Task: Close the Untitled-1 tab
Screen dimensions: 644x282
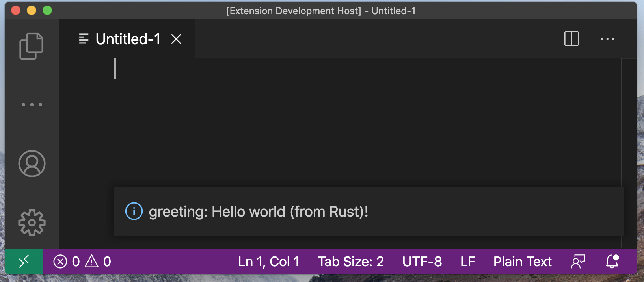Action: coord(176,39)
